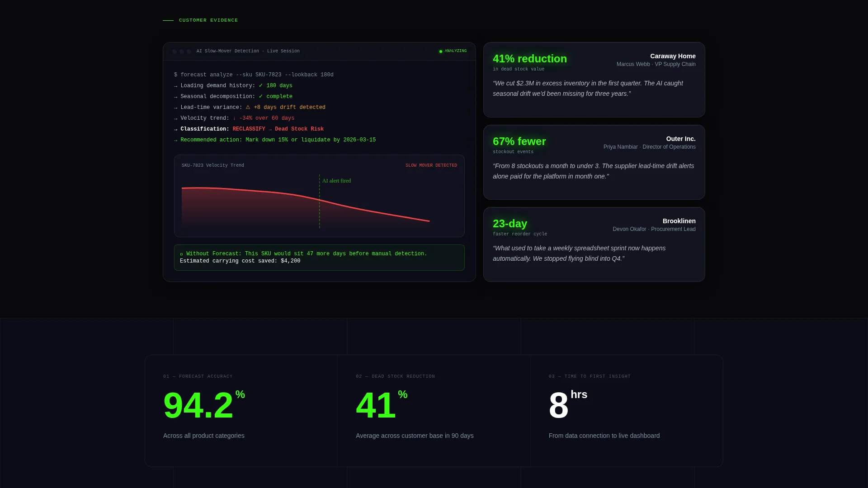The width and height of the screenshot is (868, 488).
Task: Click the recommended action mark down line
Action: 275,140
